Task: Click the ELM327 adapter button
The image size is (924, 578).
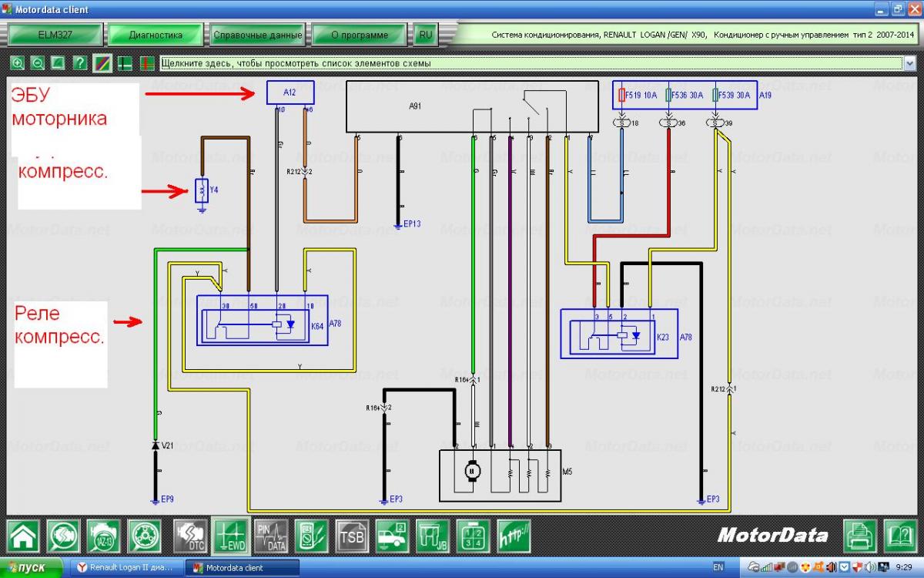Action: pos(55,35)
